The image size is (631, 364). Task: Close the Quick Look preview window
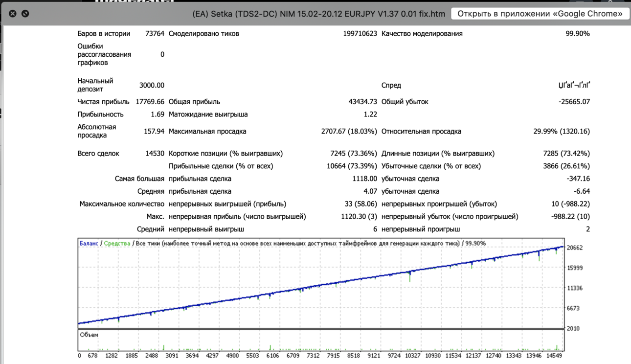pos(13,14)
